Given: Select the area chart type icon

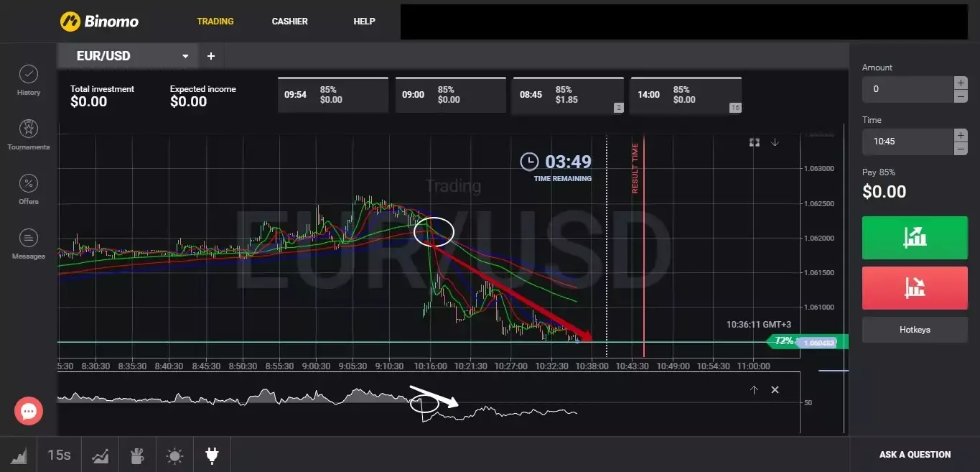Looking at the screenshot, I should tap(19, 455).
